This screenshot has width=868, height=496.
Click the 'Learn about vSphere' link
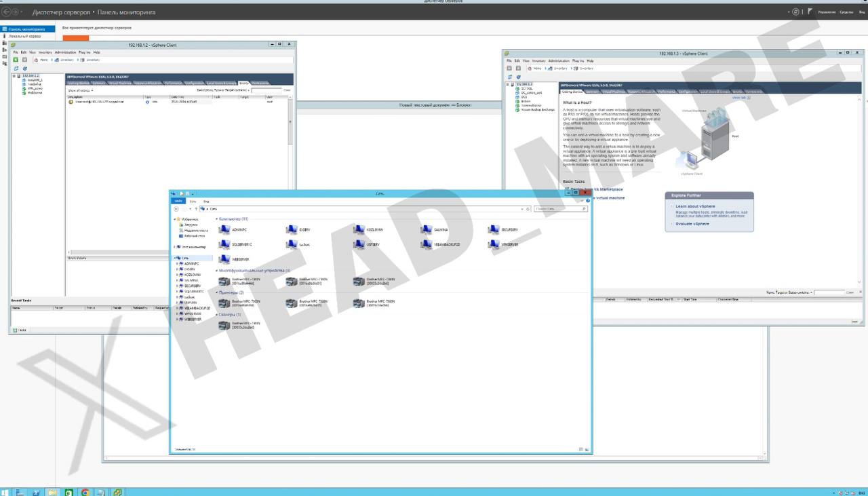coord(695,206)
